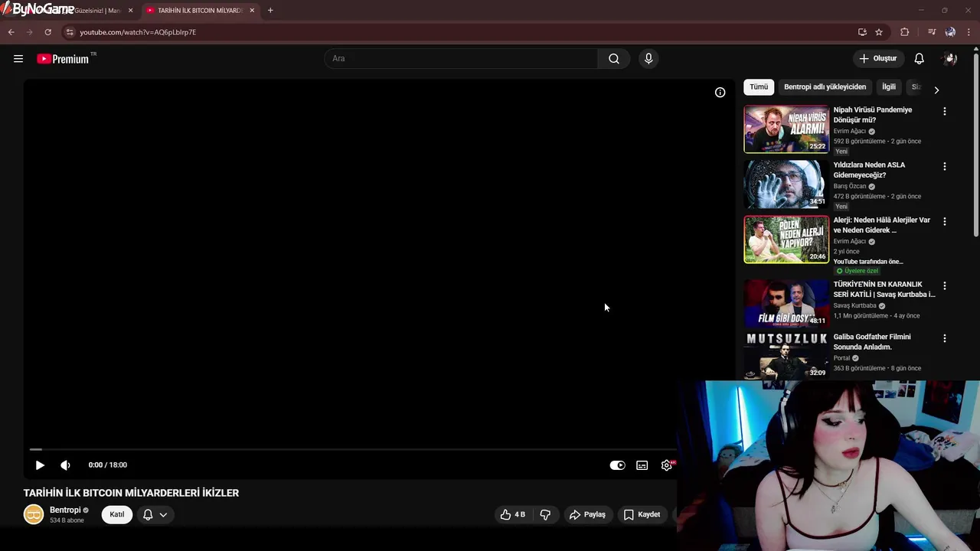Open Evrim Ağacı channel under Nipah video

(x=850, y=132)
